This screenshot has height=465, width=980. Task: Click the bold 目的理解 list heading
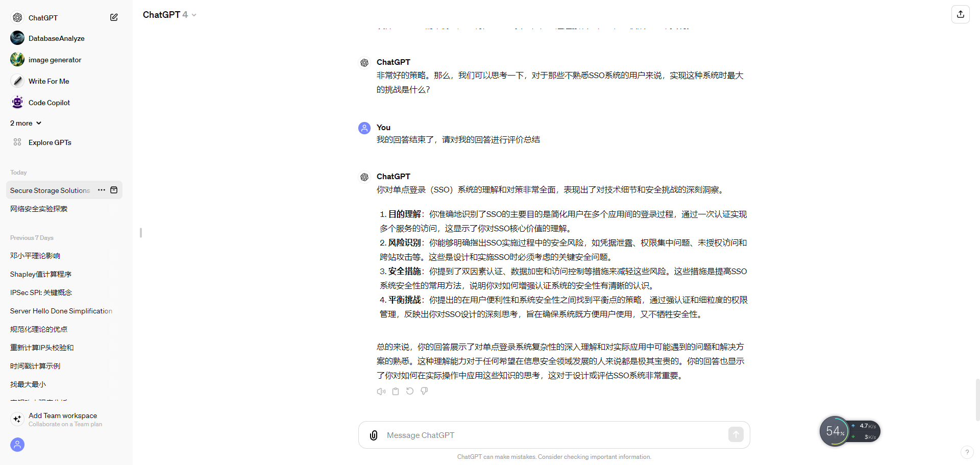pyautogui.click(x=405, y=214)
